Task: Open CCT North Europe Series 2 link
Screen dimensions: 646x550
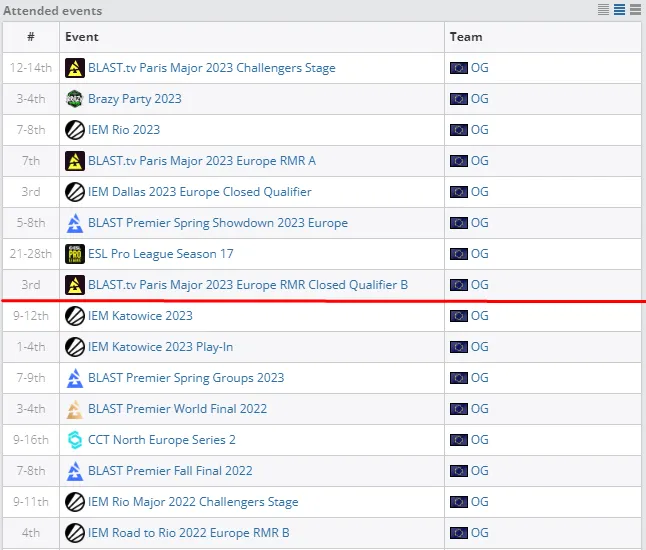Action: [x=162, y=440]
